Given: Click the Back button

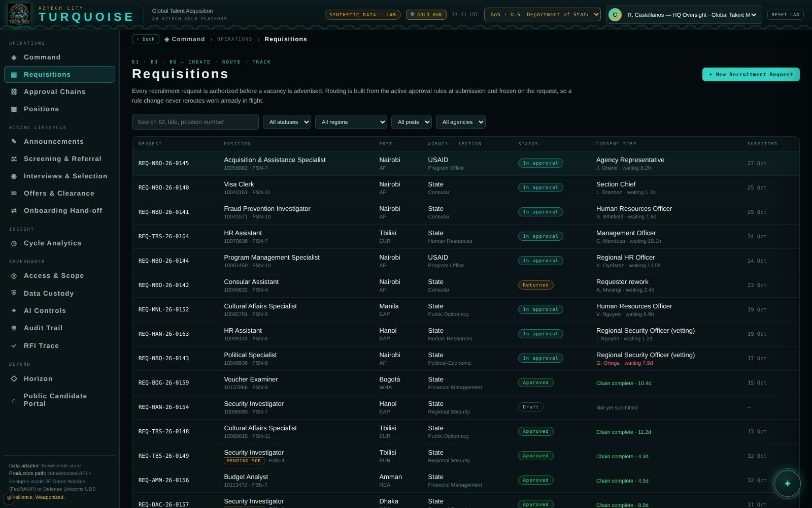Looking at the screenshot, I should pos(146,39).
